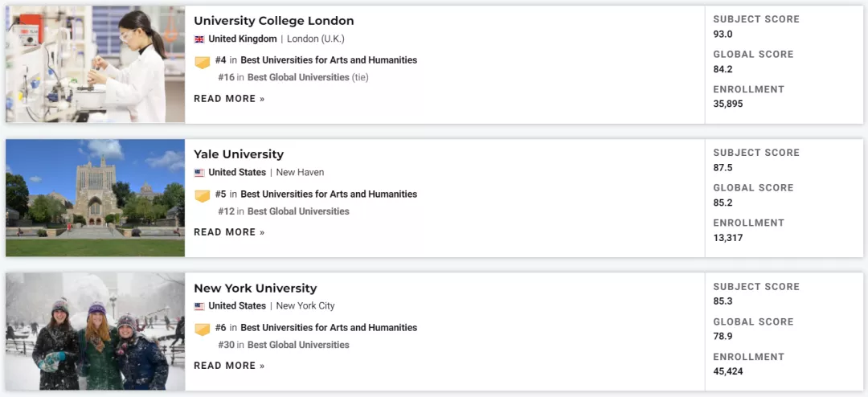Click the US flag under New York University
The width and height of the screenshot is (868, 397).
click(199, 306)
